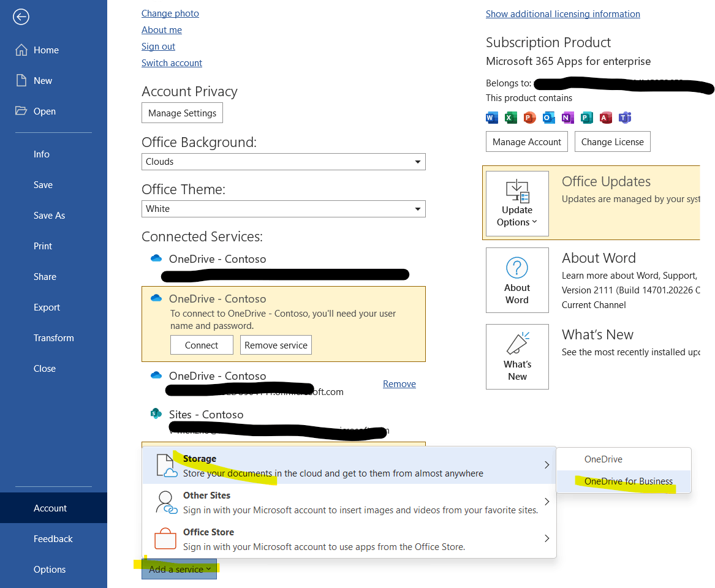Click the Outlook icon under This product contains
The height and width of the screenshot is (588, 715).
pos(548,118)
